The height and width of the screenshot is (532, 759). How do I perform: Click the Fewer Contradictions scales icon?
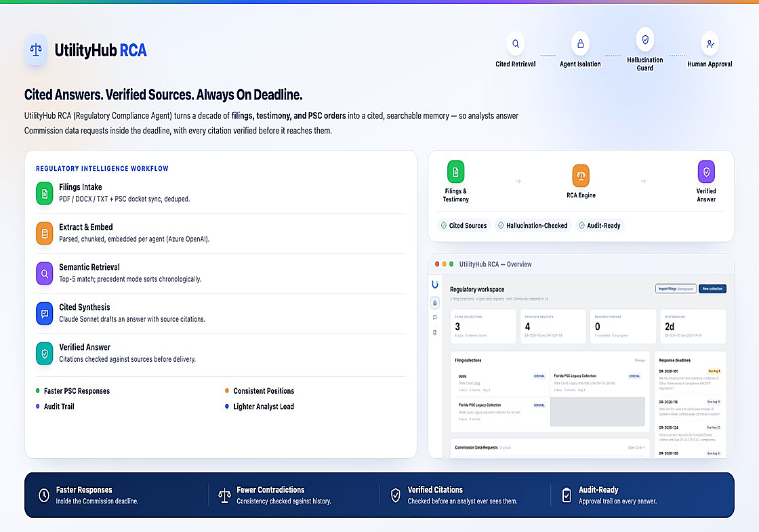pos(224,495)
